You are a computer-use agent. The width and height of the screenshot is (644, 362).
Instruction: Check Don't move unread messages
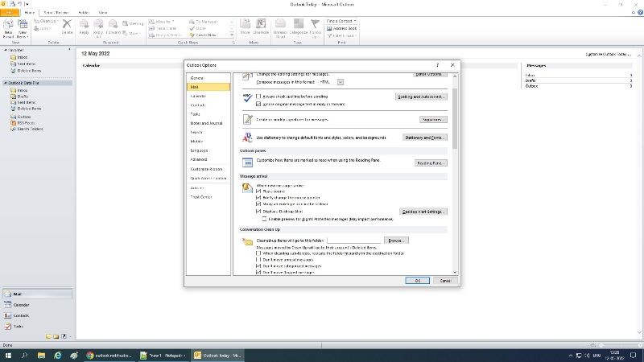coord(258,260)
